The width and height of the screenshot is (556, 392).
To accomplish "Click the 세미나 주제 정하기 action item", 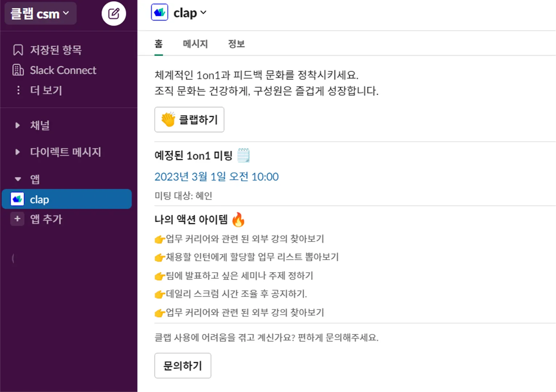I will pos(239,275).
